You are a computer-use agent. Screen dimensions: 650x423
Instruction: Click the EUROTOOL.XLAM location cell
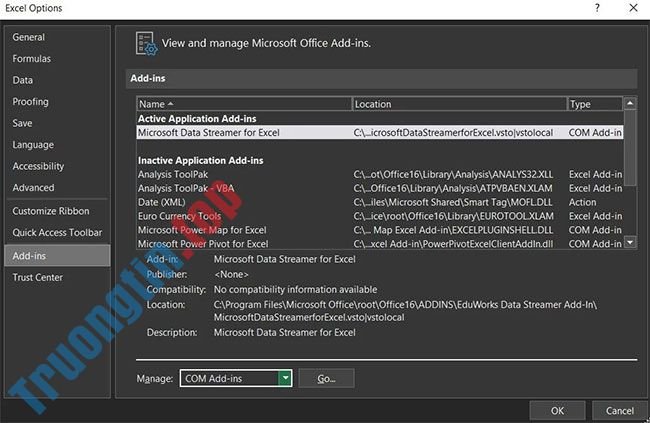point(454,216)
